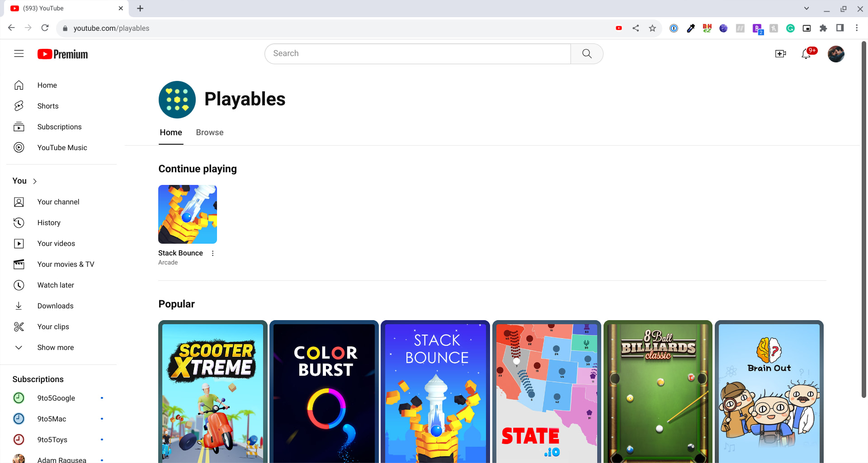
Task: Open YouTube Music from the sidebar
Action: coord(62,147)
